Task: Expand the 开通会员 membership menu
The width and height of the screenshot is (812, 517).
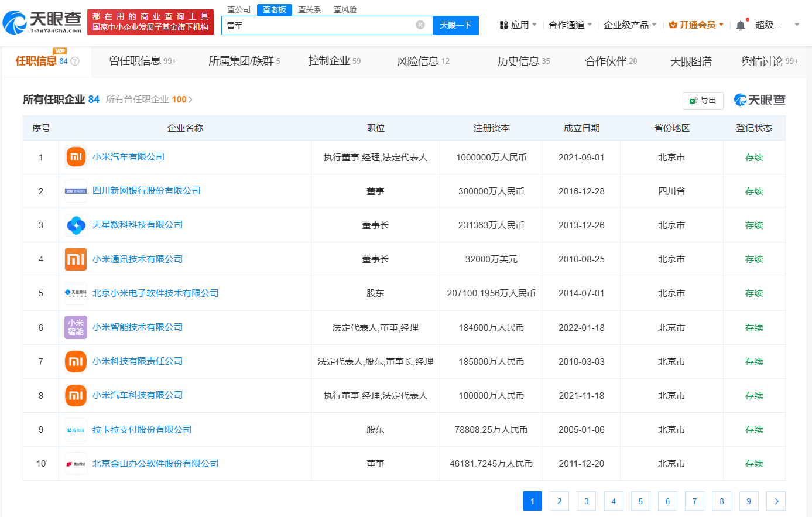Action: pyautogui.click(x=696, y=25)
